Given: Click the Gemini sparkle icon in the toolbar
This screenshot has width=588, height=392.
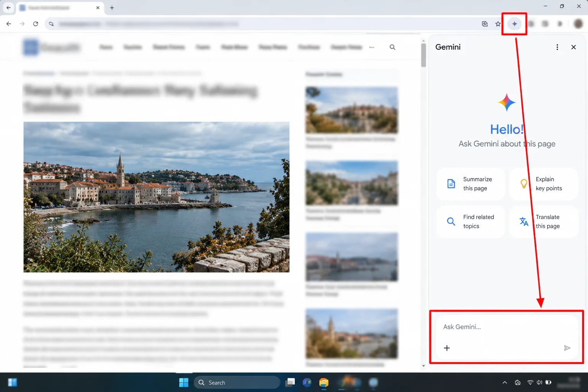Looking at the screenshot, I should tap(514, 24).
